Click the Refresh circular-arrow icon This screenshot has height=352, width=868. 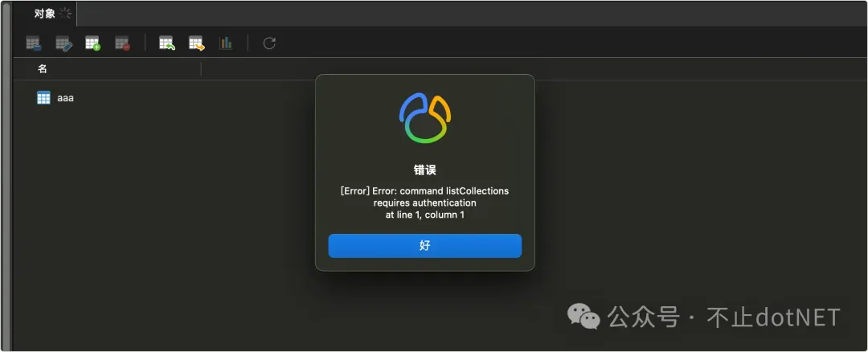point(269,43)
